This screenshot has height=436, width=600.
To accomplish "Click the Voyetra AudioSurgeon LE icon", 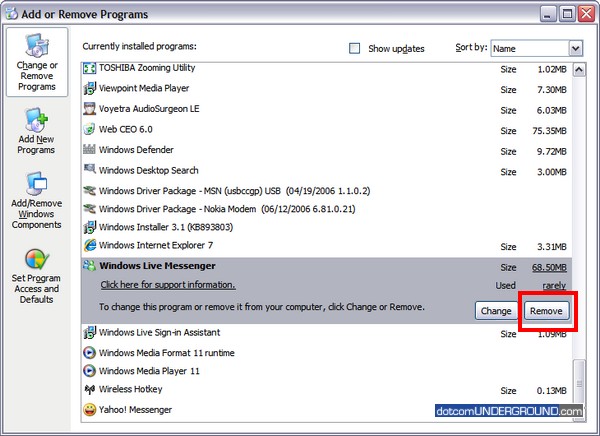I will tap(90, 109).
